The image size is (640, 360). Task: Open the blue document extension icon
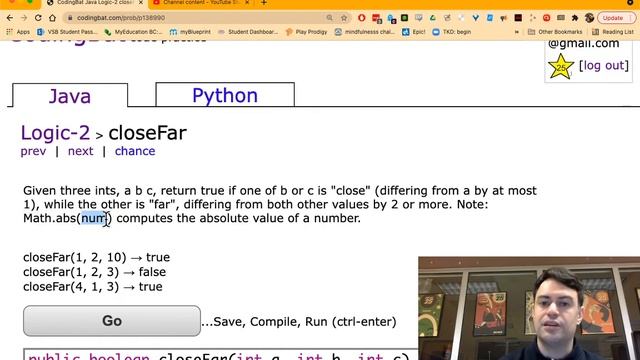click(490, 18)
